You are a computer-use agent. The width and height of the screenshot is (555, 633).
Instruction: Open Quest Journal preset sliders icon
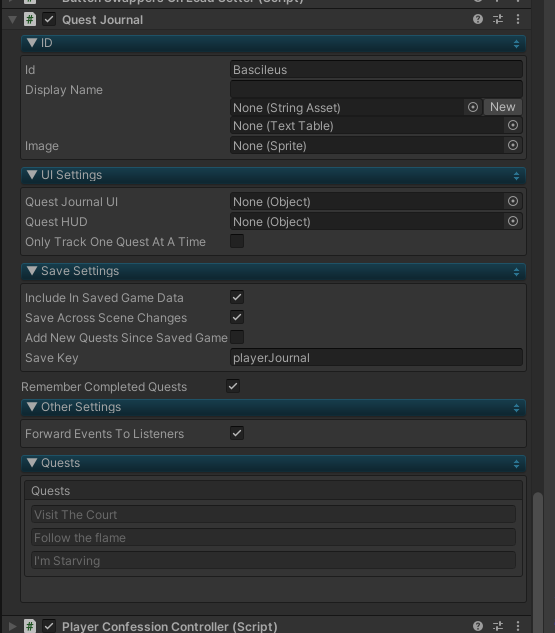tap(498, 19)
